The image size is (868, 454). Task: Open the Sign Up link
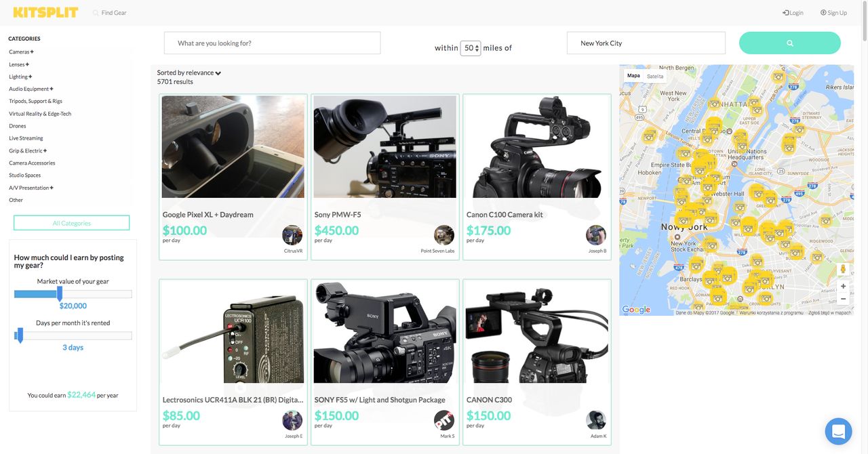pos(833,13)
